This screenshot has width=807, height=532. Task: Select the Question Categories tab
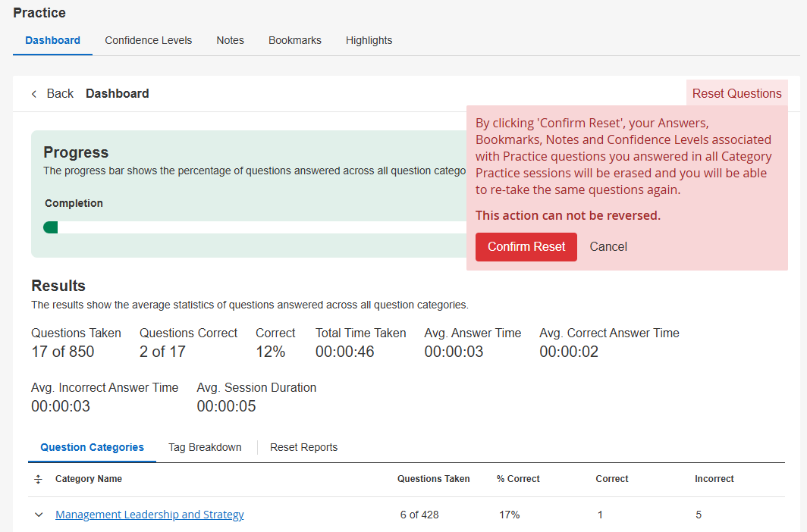tap(92, 447)
